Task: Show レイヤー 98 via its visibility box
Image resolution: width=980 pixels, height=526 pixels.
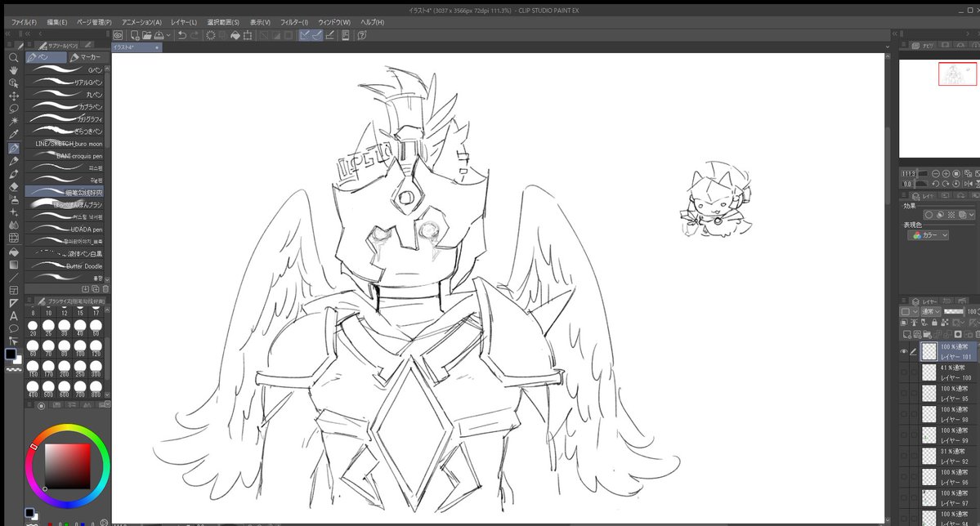Action: click(904, 414)
